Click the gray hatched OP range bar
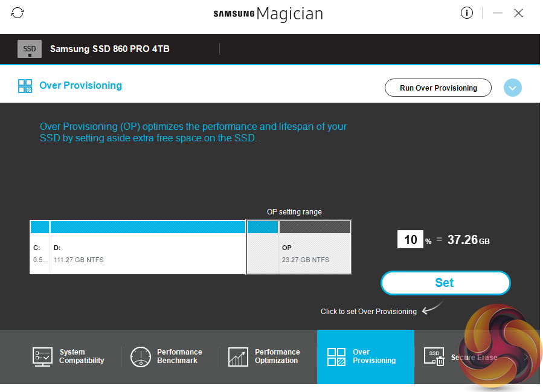The image size is (543, 392). click(x=315, y=227)
